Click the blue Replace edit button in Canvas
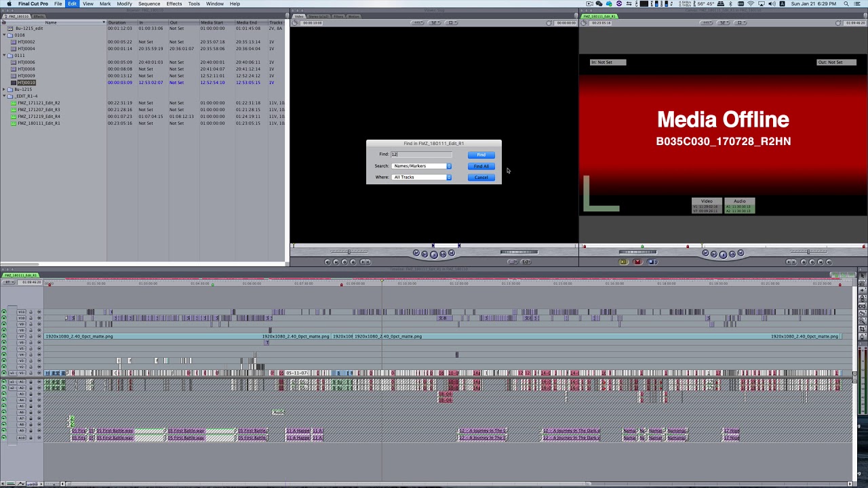Image resolution: width=868 pixels, height=488 pixels. [x=652, y=262]
